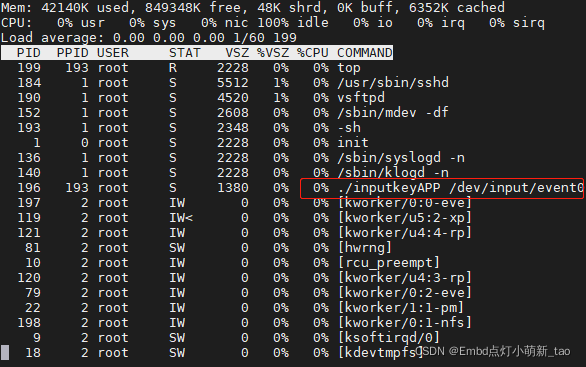Click PID 199 in the top row
Viewport: 586px width, 367px height.
pyautogui.click(x=29, y=68)
